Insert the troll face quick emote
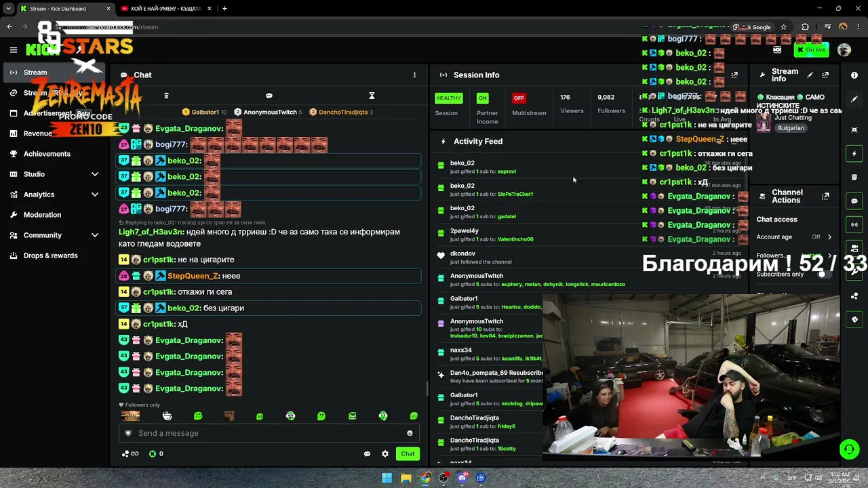Viewport: 868px width, 488px height. pos(167,416)
